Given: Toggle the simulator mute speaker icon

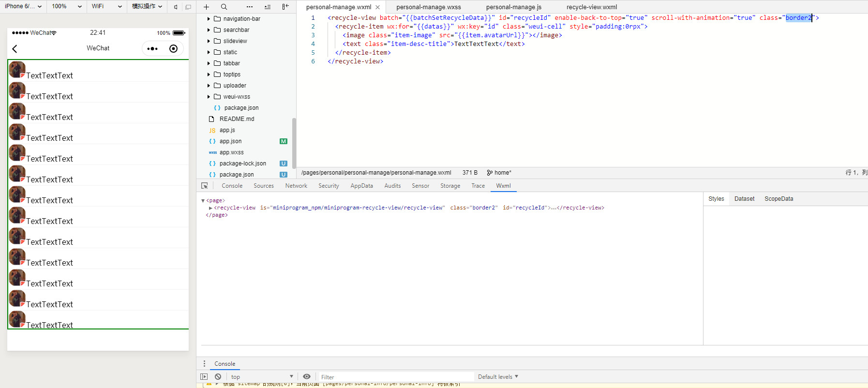Looking at the screenshot, I should pos(176,7).
